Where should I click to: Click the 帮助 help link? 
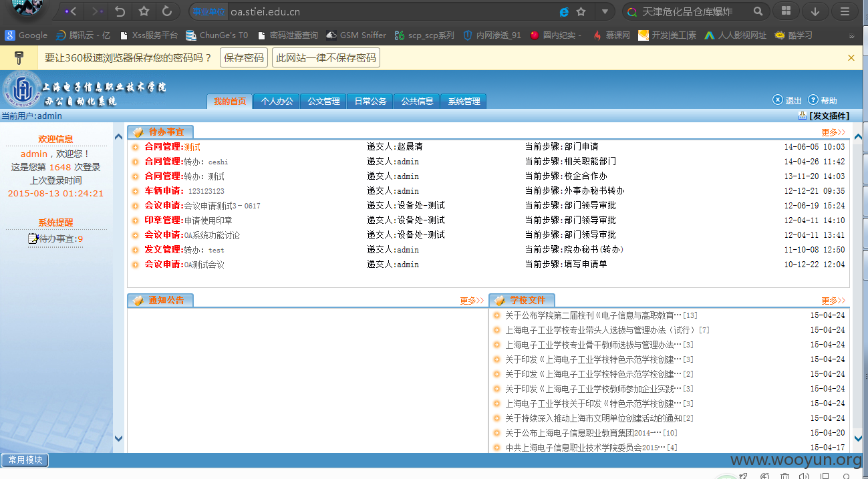823,100
